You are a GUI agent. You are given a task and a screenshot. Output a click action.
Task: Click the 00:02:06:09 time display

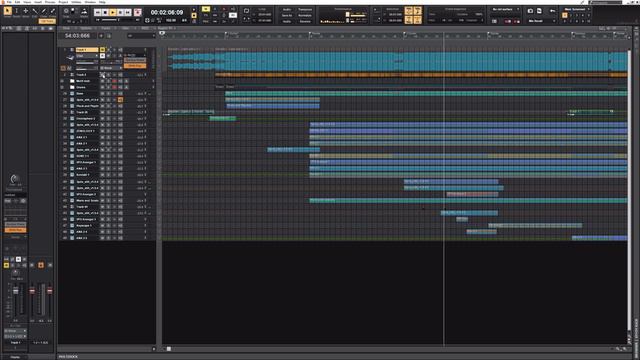pos(167,13)
